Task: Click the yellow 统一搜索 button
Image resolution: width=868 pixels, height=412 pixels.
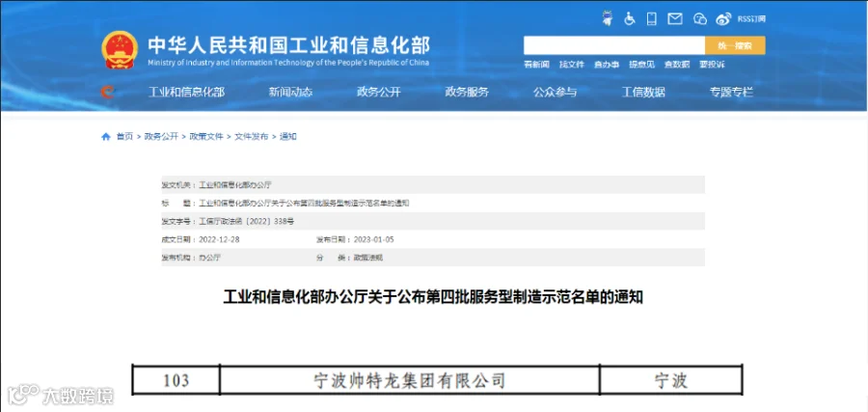Action: coord(735,45)
